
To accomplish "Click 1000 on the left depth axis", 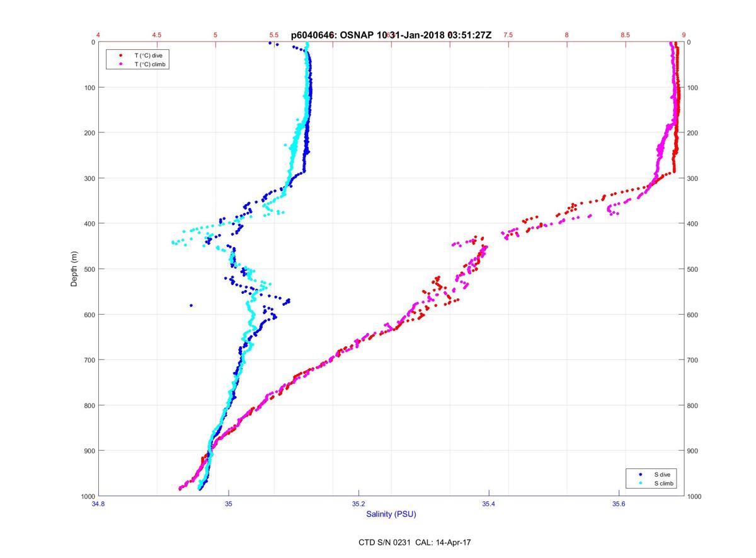I will 88,496.
